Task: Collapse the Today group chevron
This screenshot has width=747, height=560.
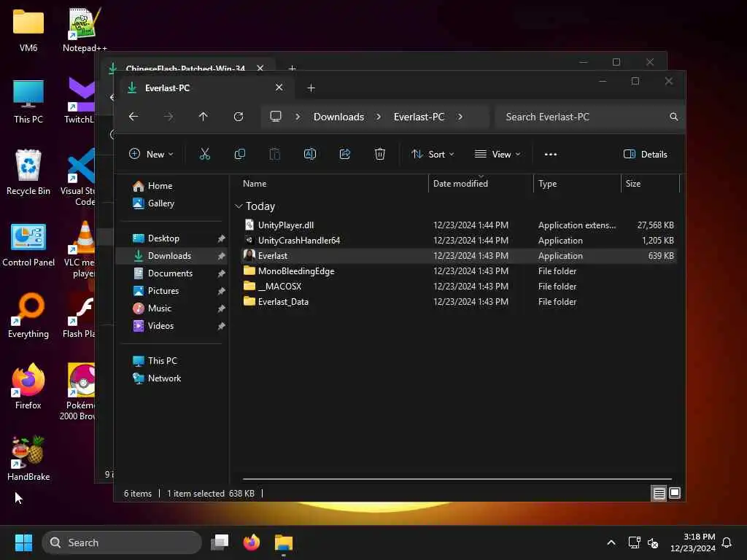Action: (x=239, y=206)
